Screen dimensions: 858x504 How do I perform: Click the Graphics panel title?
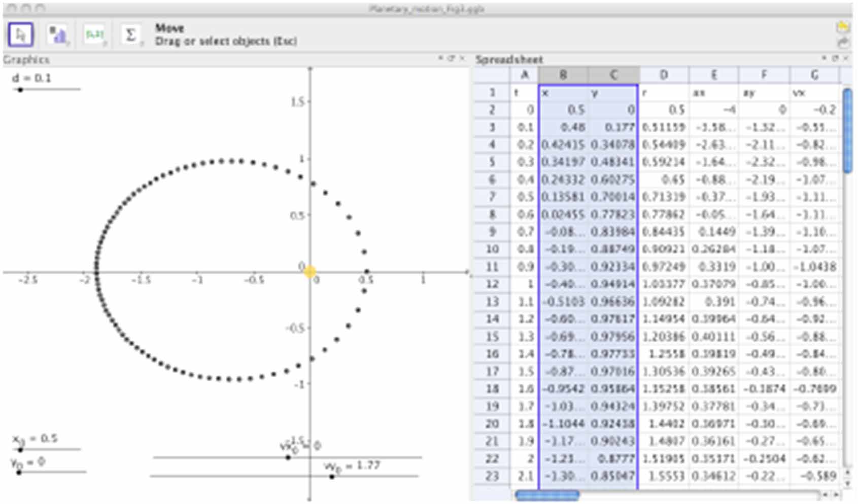pos(25,60)
